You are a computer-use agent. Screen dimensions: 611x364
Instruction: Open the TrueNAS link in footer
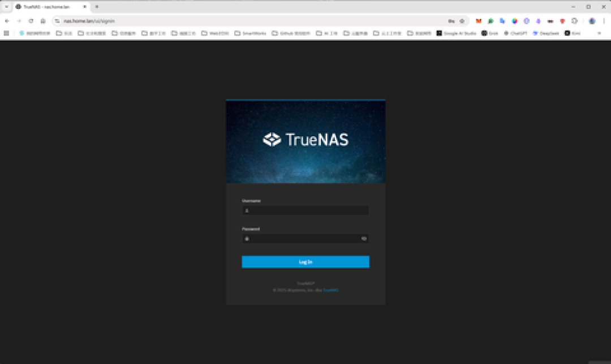330,290
